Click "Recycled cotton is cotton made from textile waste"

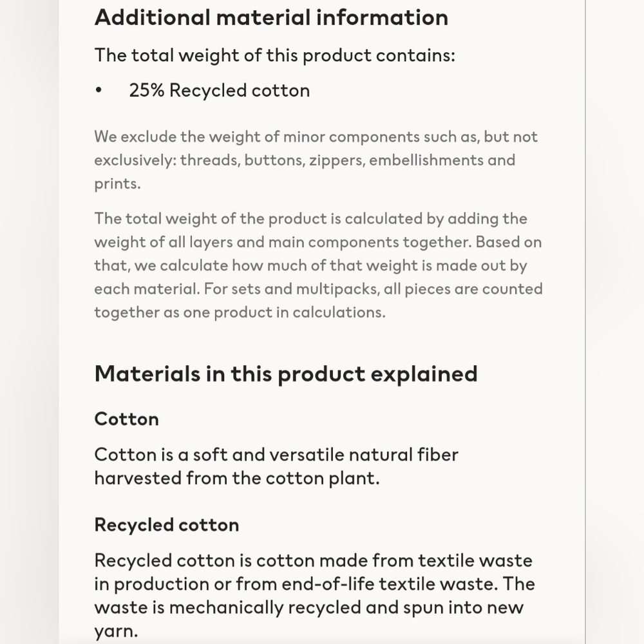pos(314,560)
